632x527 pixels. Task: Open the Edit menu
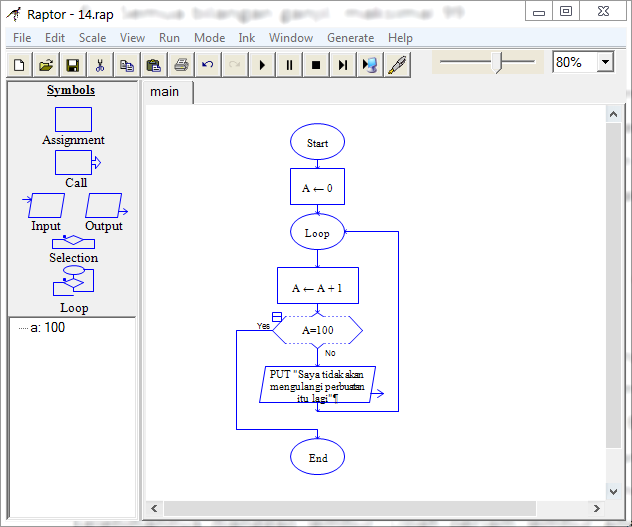(x=55, y=38)
